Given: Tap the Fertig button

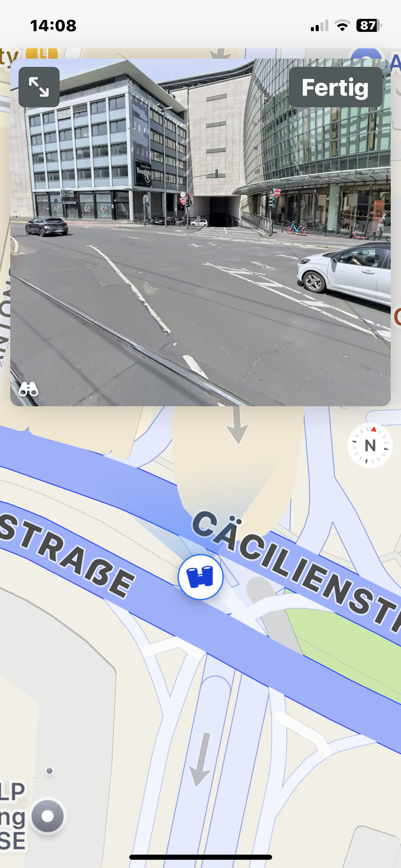Looking at the screenshot, I should click(335, 87).
